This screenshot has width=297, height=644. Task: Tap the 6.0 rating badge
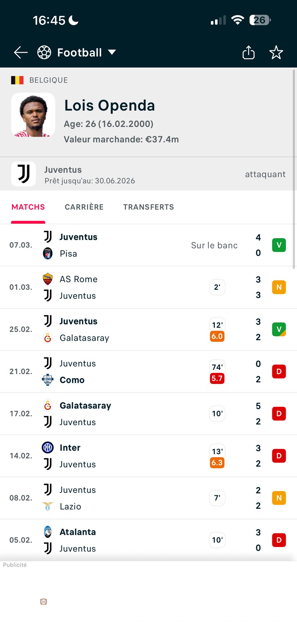click(x=217, y=336)
